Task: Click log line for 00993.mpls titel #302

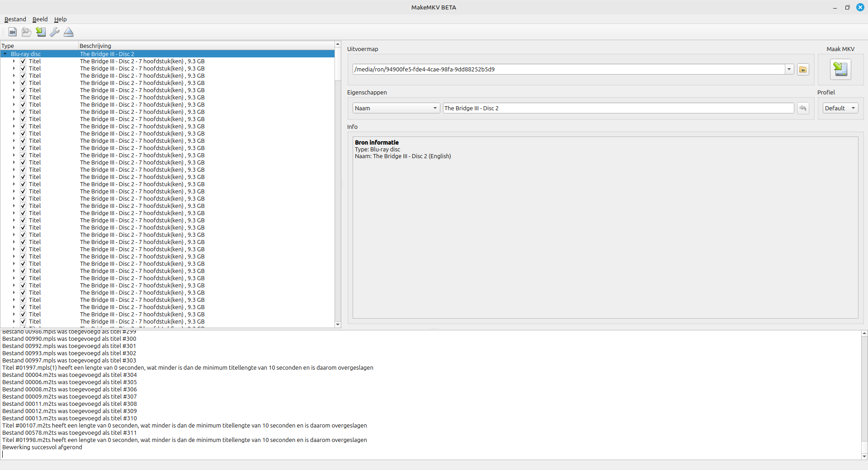Action: click(69, 353)
